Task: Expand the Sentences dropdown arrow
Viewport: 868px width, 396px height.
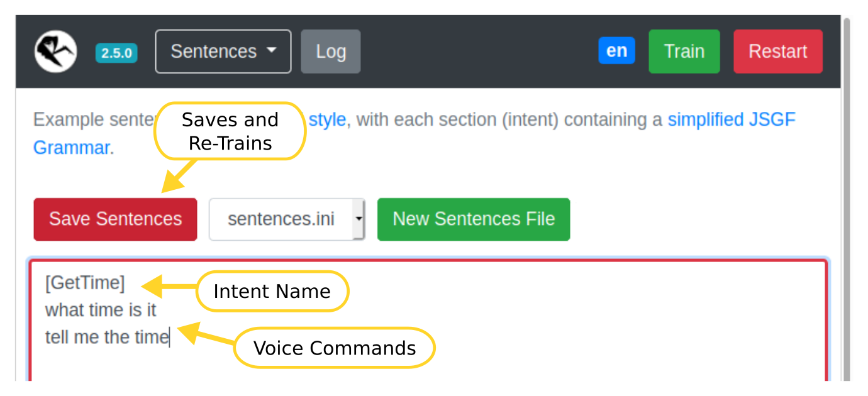Action: [273, 52]
